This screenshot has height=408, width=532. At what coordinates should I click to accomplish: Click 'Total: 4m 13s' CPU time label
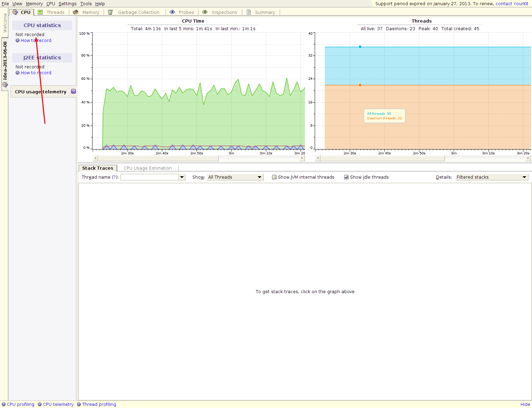pyautogui.click(x=146, y=29)
